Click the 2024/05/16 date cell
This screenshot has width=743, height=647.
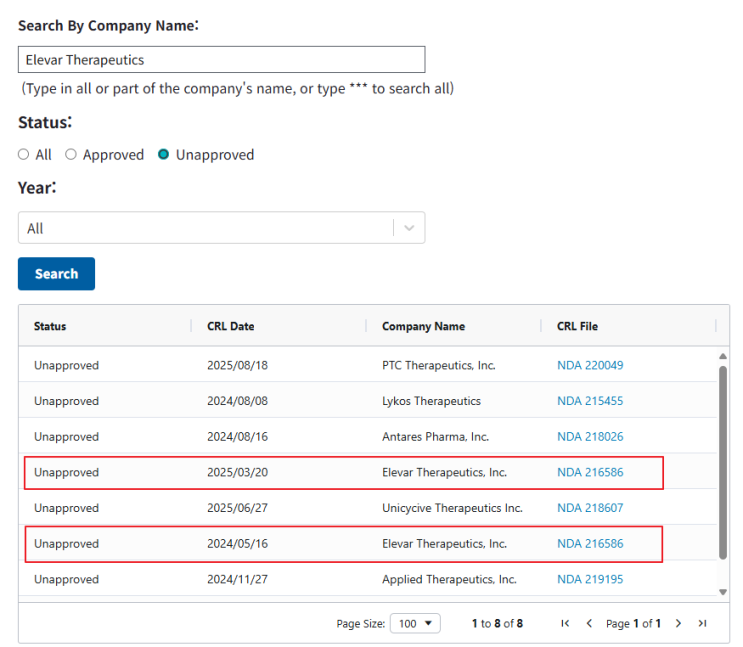pyautogui.click(x=237, y=543)
